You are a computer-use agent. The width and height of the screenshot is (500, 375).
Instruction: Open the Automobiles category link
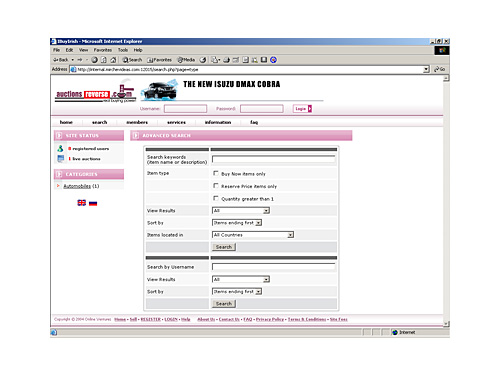pos(77,186)
